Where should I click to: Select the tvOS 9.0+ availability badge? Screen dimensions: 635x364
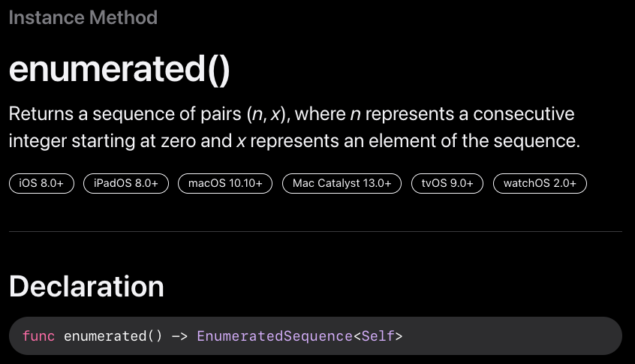(x=447, y=183)
